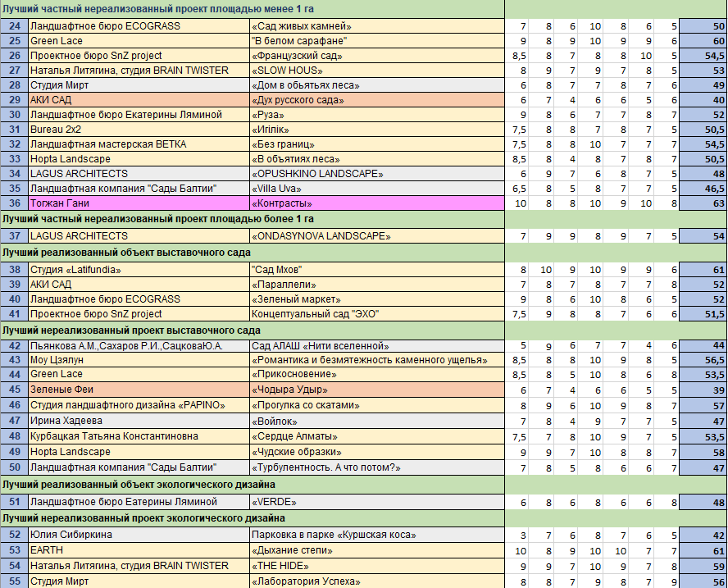The width and height of the screenshot is (728, 588).
Task: Select the «VERDE» project cell
Action: click(x=375, y=502)
